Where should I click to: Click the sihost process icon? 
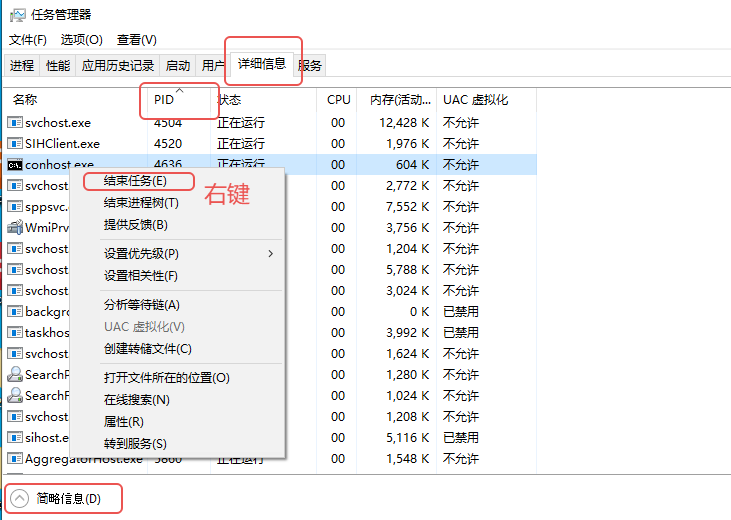tap(15, 437)
